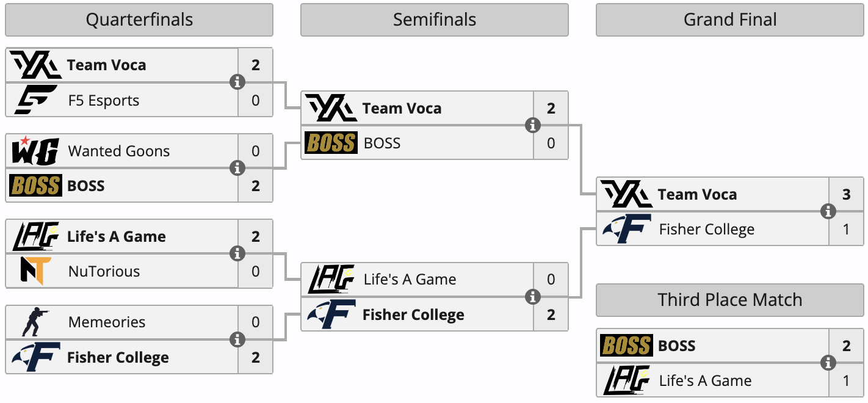Image resolution: width=868 pixels, height=403 pixels.
Task: Open info for Memeories vs Fisher College
Action: [x=237, y=339]
